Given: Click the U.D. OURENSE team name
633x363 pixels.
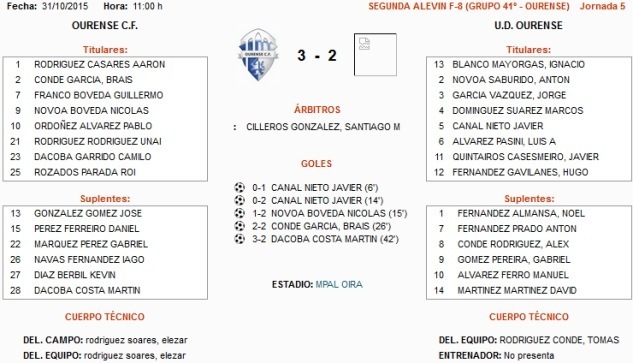Looking at the screenshot, I should tap(528, 25).
